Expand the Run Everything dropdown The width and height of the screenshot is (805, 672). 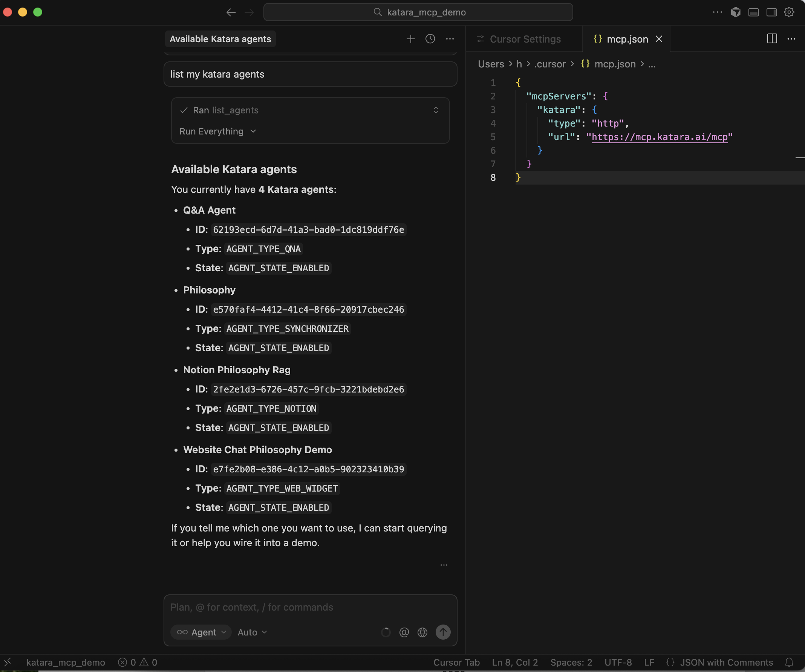[x=217, y=131]
